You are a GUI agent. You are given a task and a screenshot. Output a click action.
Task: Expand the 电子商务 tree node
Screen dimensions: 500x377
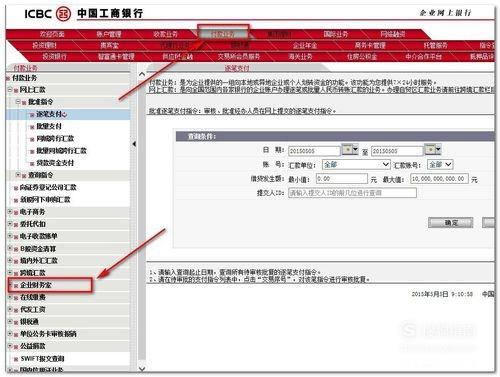[x=10, y=212]
